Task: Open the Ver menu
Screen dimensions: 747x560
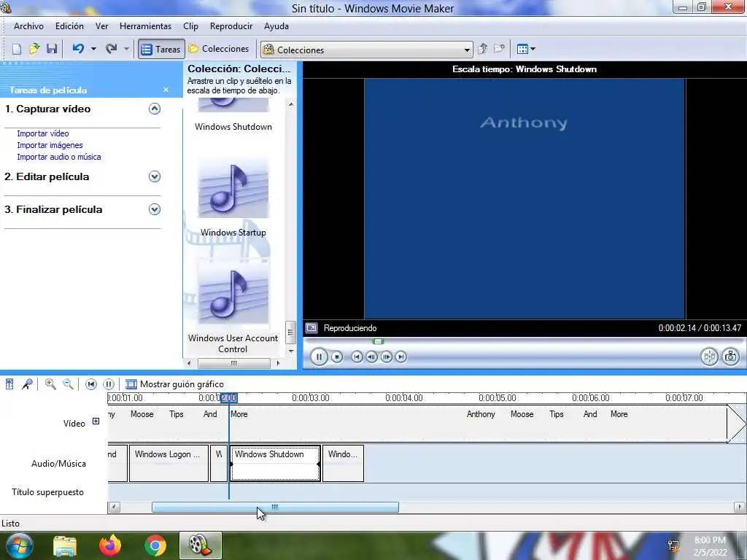Action: [x=102, y=26]
